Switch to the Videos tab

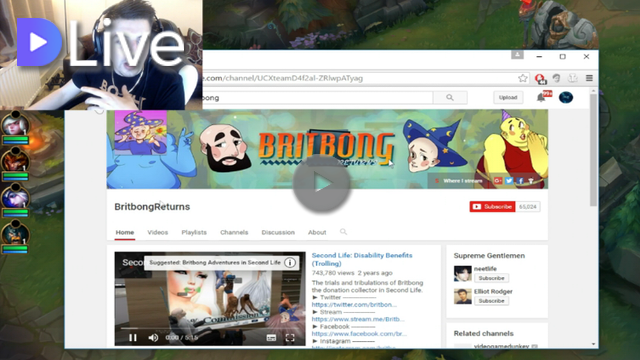158,232
